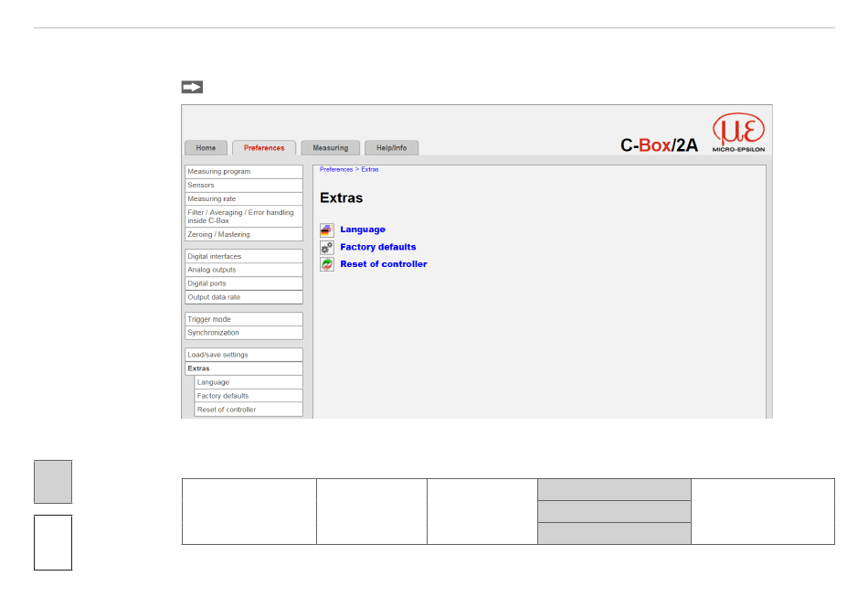The width and height of the screenshot is (868, 608).
Task: Open Load/save settings in the sidebar
Action: click(x=244, y=355)
